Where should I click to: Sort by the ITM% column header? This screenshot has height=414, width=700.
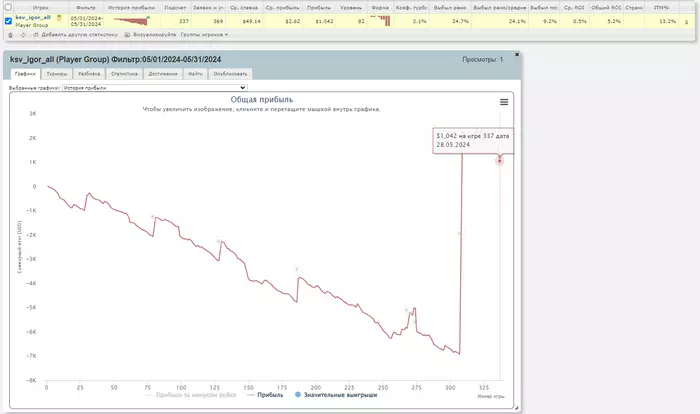[661, 8]
